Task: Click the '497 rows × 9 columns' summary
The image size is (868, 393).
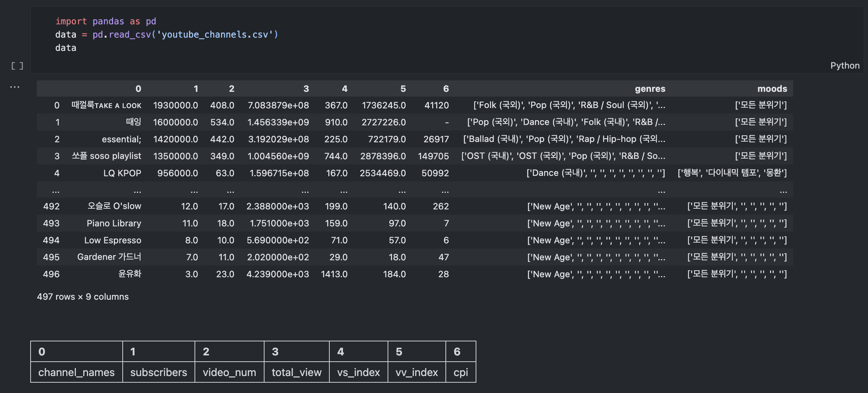Action: pyautogui.click(x=83, y=297)
